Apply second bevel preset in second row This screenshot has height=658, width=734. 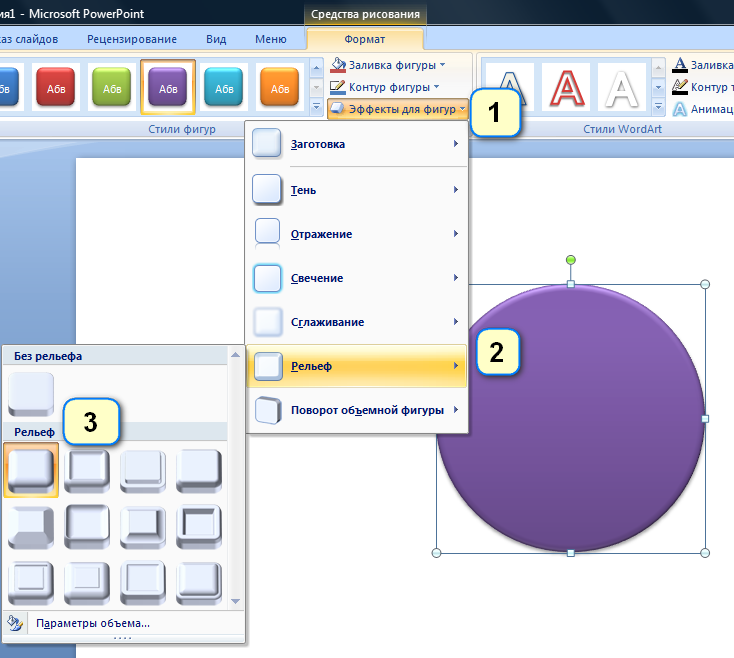(87, 527)
